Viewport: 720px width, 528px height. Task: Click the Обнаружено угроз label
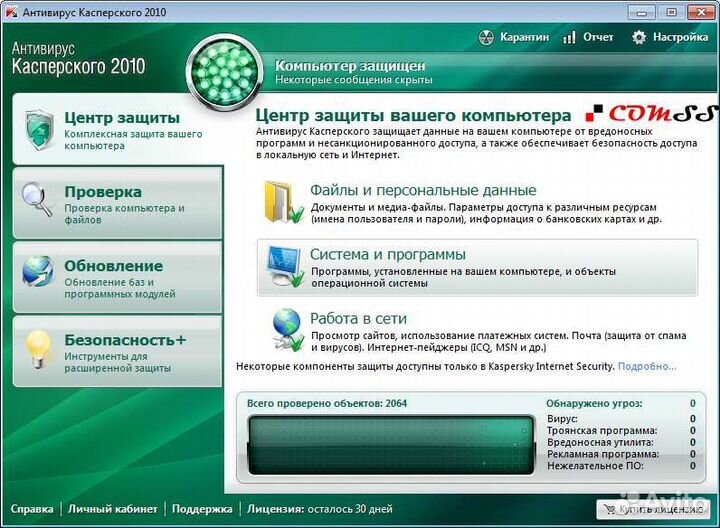tap(594, 404)
